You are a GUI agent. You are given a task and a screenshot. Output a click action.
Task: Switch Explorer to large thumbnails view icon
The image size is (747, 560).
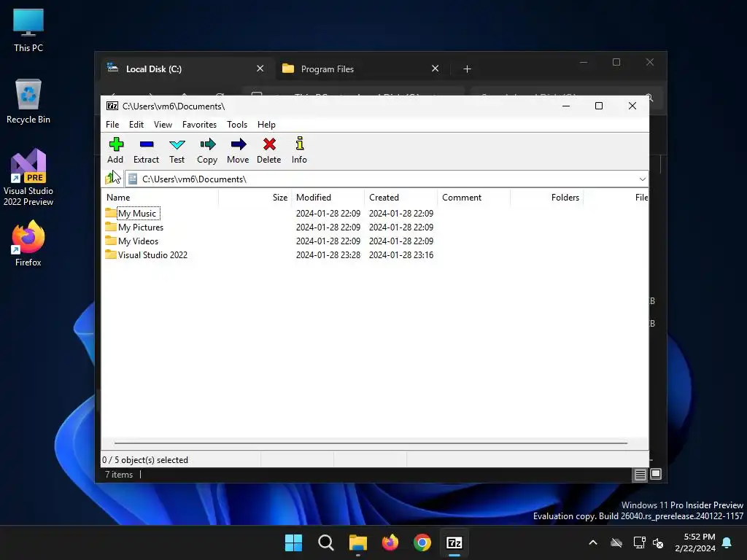point(656,474)
